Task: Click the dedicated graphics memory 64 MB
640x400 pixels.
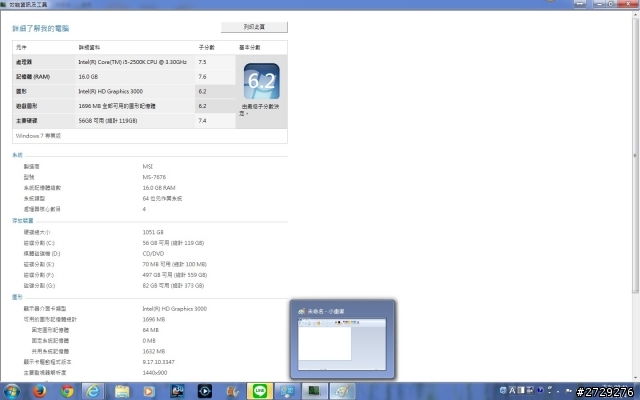Action: click(x=151, y=330)
